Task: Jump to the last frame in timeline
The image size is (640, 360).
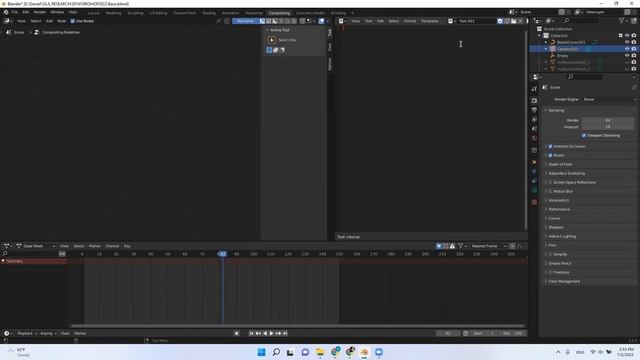Action: click(x=285, y=333)
